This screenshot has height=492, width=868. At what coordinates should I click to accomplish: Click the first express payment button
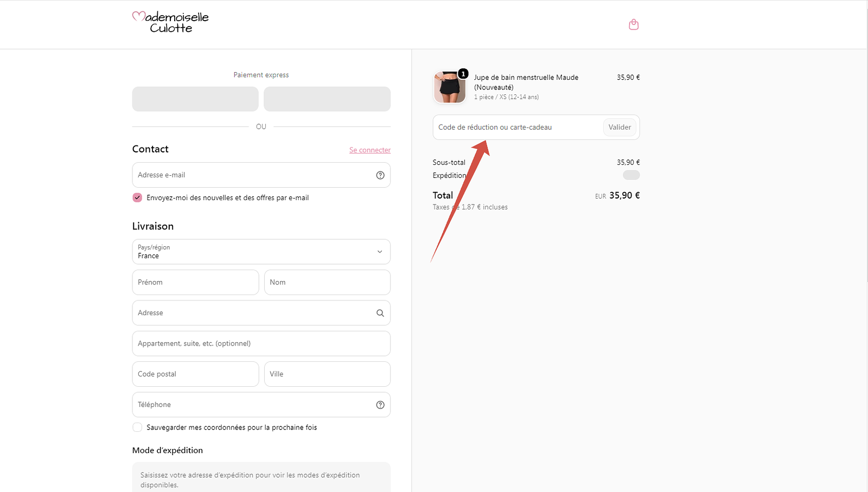point(195,99)
